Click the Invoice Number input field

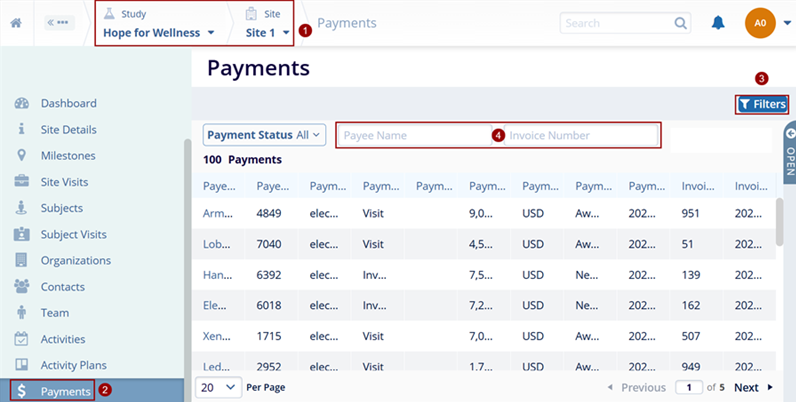(580, 135)
